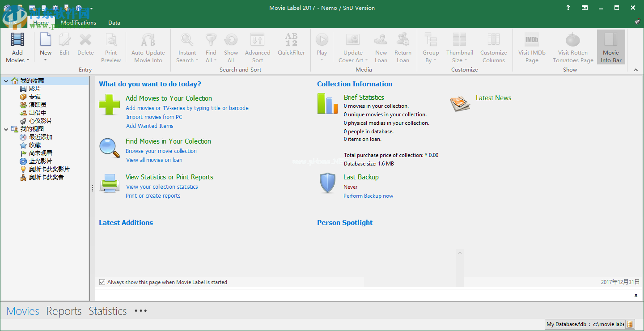Select 影片 in the tree

[x=35, y=89]
